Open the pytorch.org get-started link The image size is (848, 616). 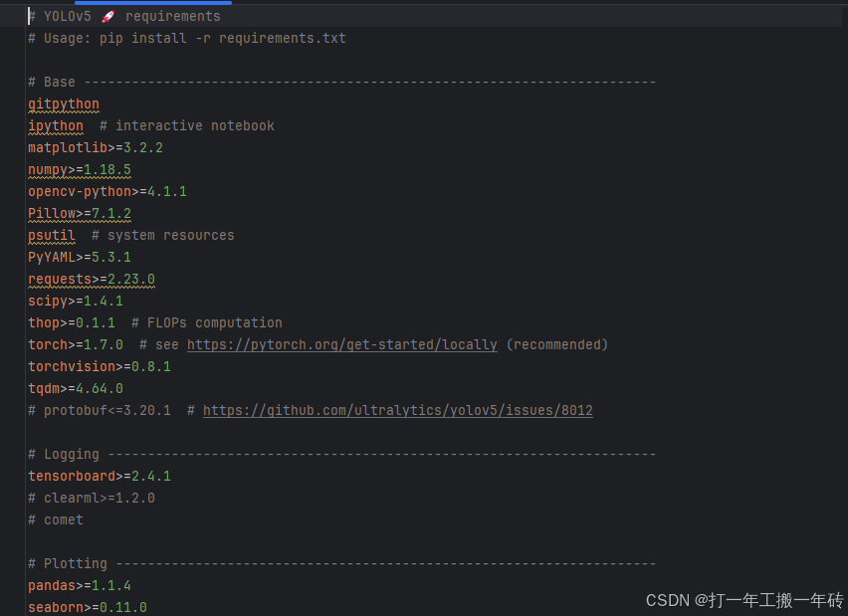341,344
